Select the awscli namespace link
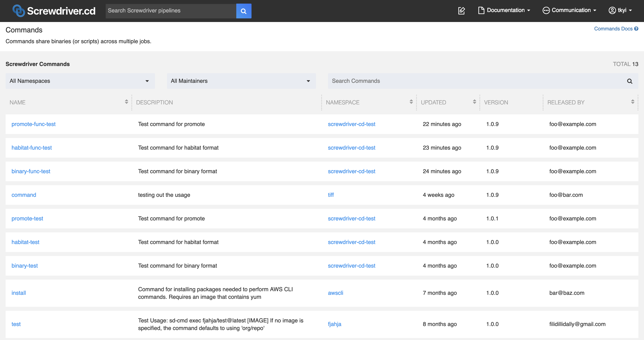The image size is (644, 340). pyautogui.click(x=335, y=293)
